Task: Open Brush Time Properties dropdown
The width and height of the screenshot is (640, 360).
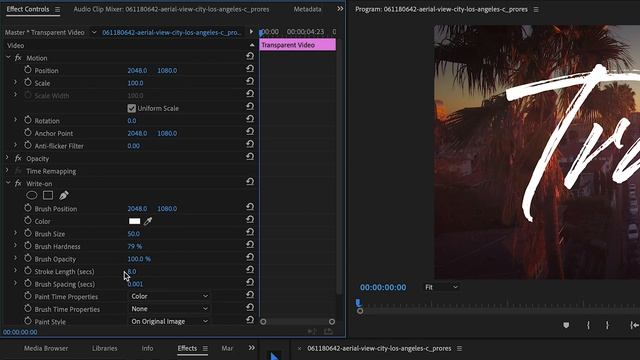Action: [x=169, y=309]
